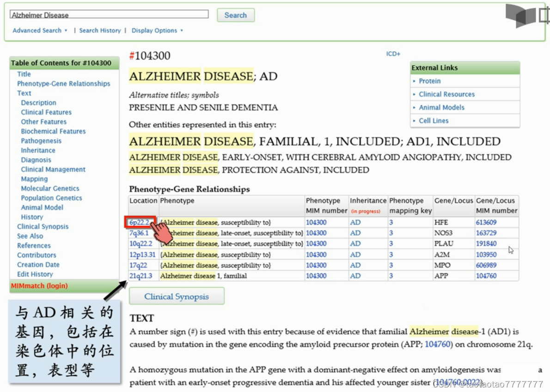Open location 7q36.1 link
This screenshot has height=392, width=550.
click(x=139, y=233)
